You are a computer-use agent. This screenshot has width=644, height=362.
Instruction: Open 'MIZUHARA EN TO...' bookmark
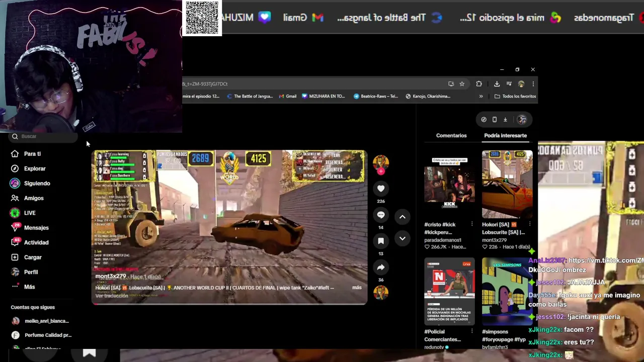[324, 97]
